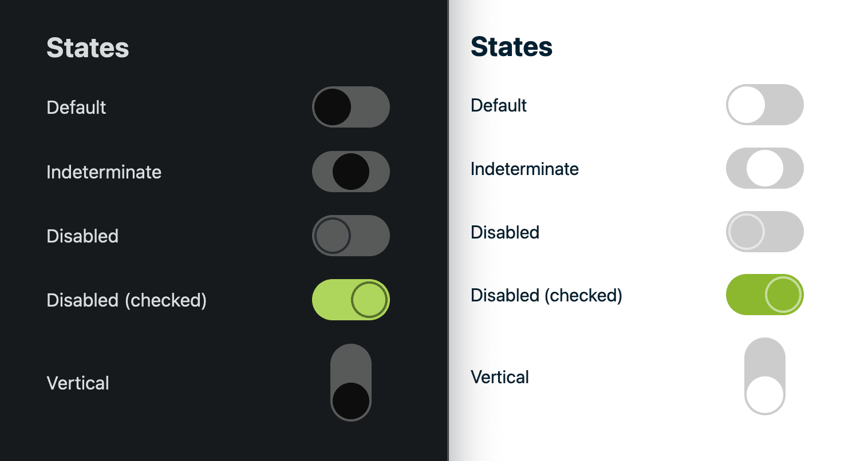Viewport: 868px width, 461px height.
Task: Toggle the Indeterminate switch on light panel
Action: point(765,168)
